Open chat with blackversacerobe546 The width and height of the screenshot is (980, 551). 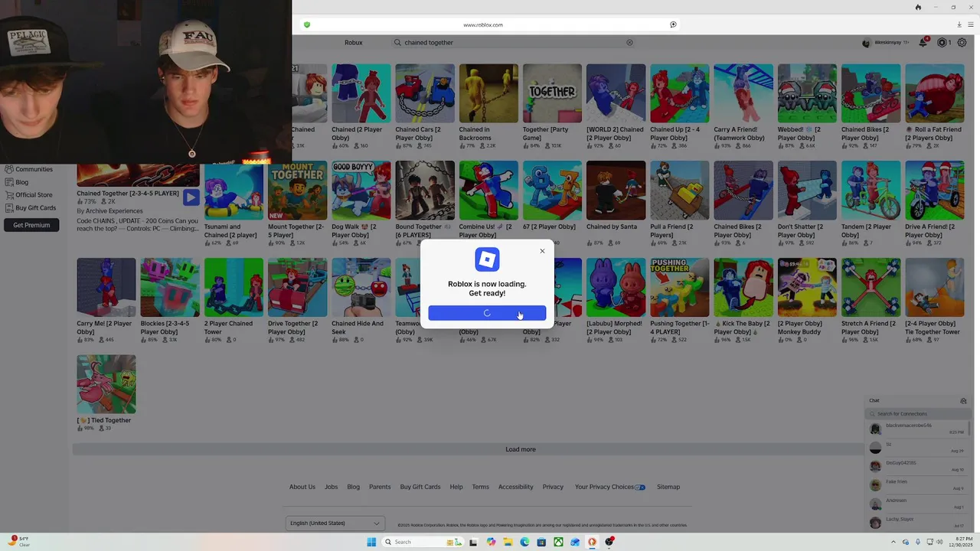[x=917, y=429]
